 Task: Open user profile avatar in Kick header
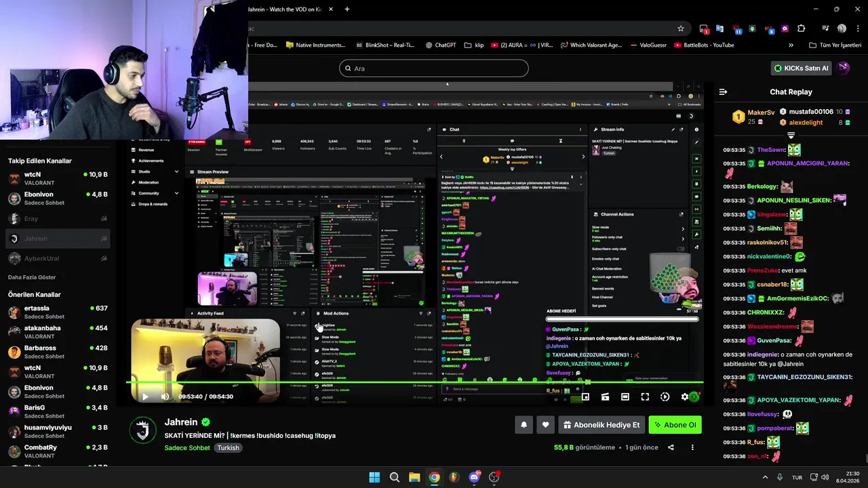[x=844, y=68]
